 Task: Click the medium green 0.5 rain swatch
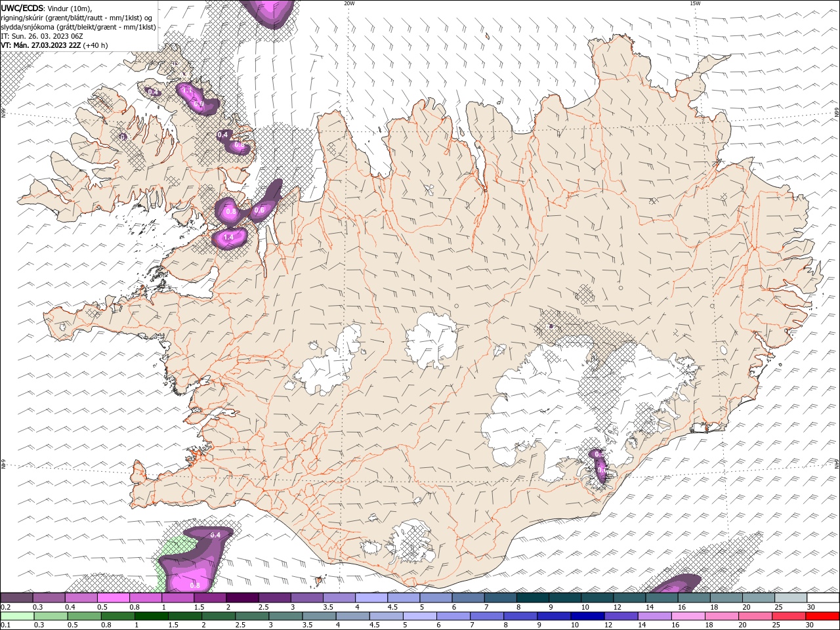pyautogui.click(x=85, y=616)
